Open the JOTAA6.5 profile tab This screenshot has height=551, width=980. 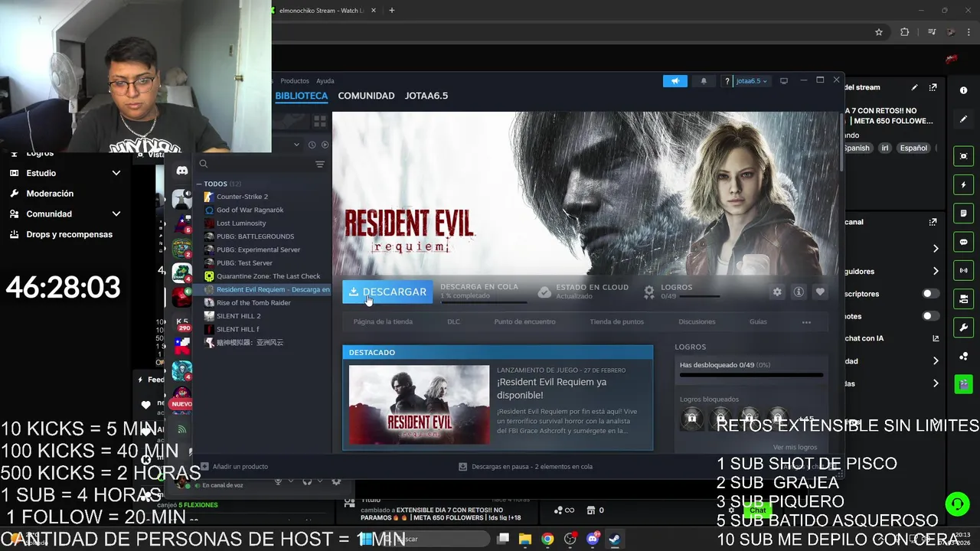pos(426,96)
